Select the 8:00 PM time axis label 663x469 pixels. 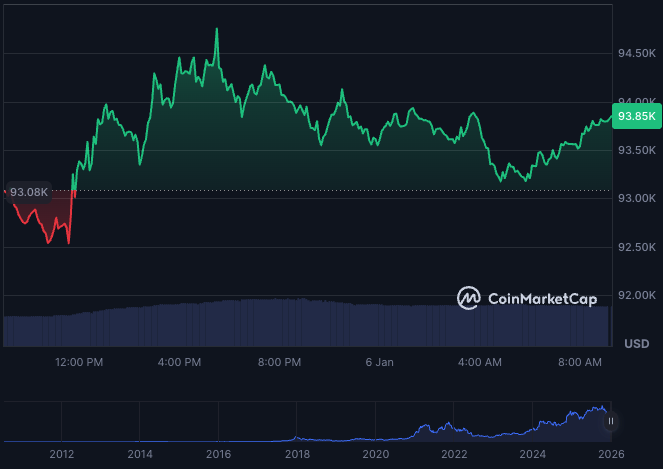pyautogui.click(x=279, y=361)
